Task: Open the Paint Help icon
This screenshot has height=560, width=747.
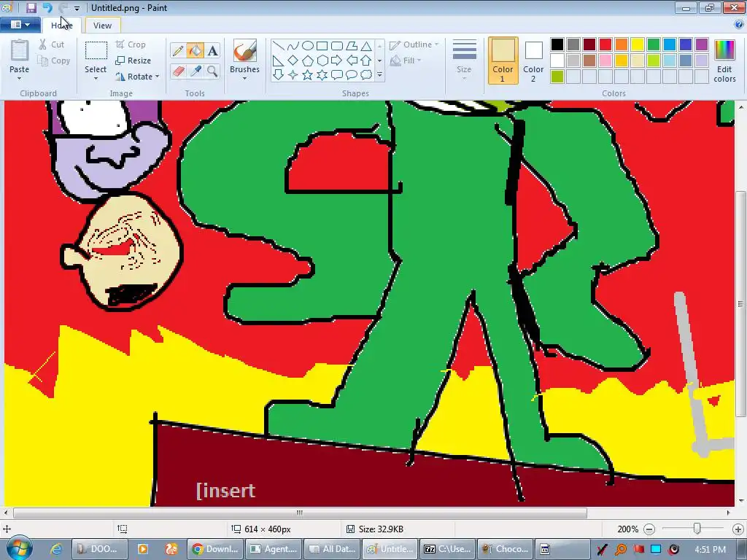Action: [x=739, y=25]
